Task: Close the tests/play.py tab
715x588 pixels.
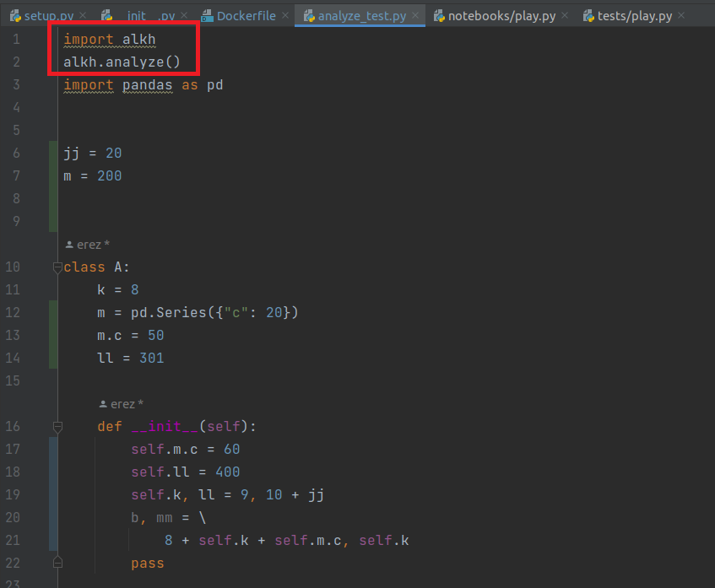Action: click(x=681, y=15)
